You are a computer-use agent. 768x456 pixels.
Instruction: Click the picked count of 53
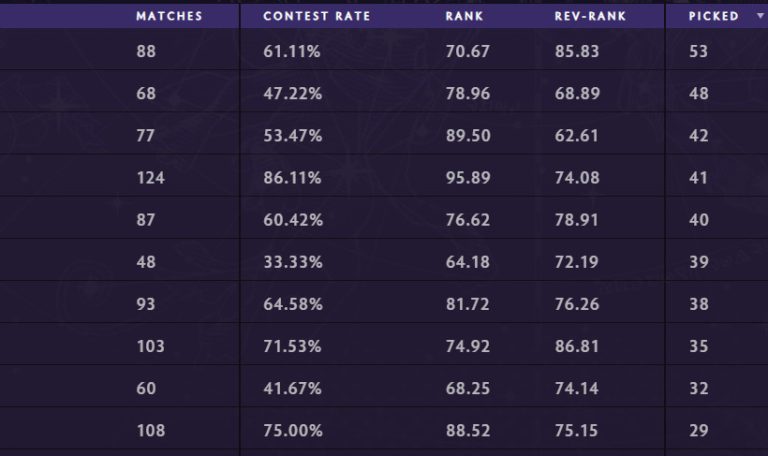[x=698, y=52]
